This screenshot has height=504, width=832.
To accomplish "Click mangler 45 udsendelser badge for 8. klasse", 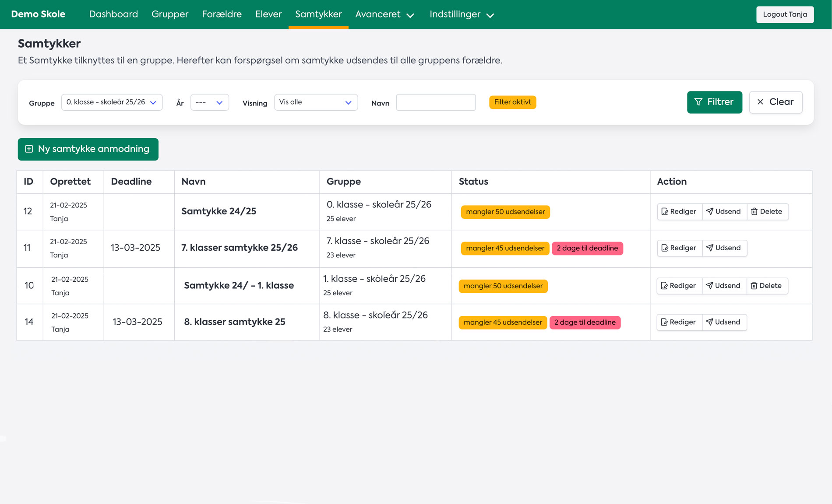I will (x=503, y=322).
